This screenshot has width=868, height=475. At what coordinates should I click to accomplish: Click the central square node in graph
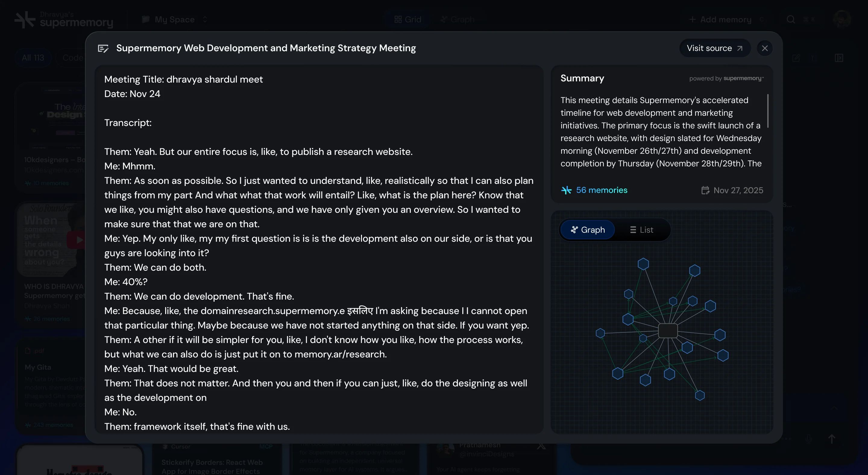[x=668, y=331]
